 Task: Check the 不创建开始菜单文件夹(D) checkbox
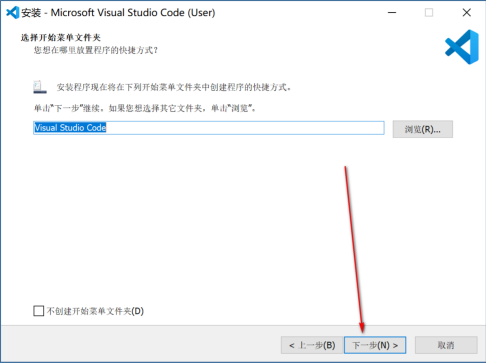pos(39,311)
